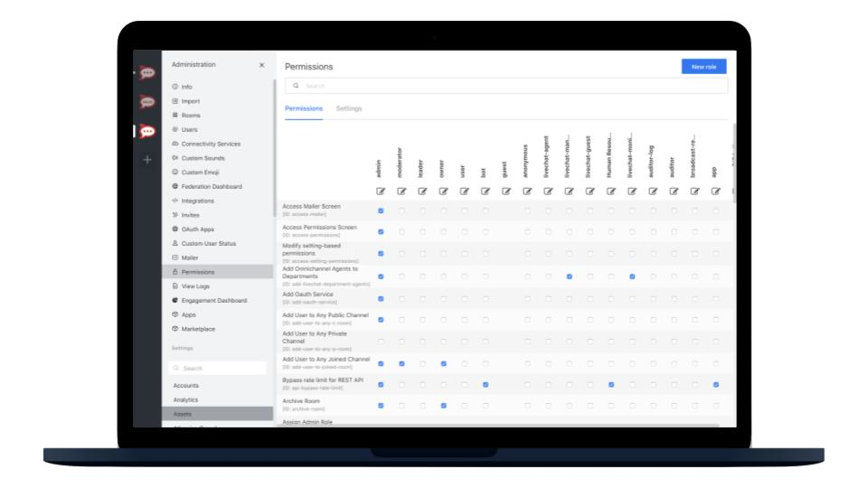This screenshot has width=868, height=488.
Task: Disable bot for Bypass rate limit REST API
Action: coord(485,384)
